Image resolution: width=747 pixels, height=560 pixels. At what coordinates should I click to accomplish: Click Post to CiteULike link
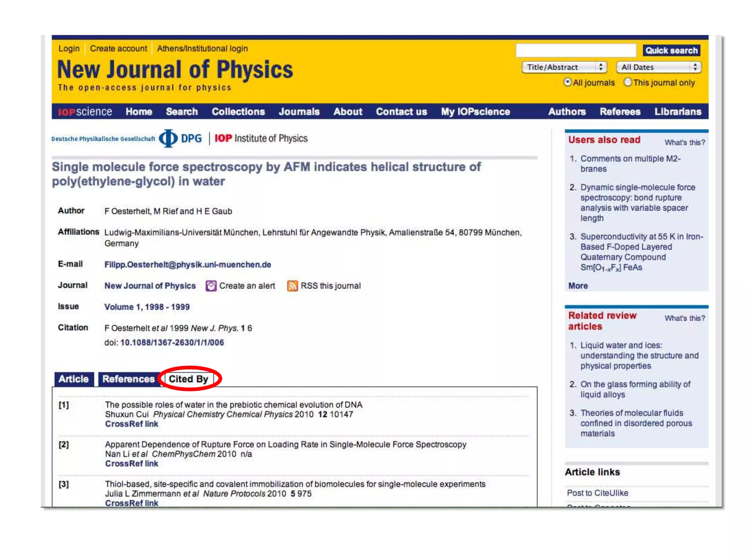coord(597,493)
